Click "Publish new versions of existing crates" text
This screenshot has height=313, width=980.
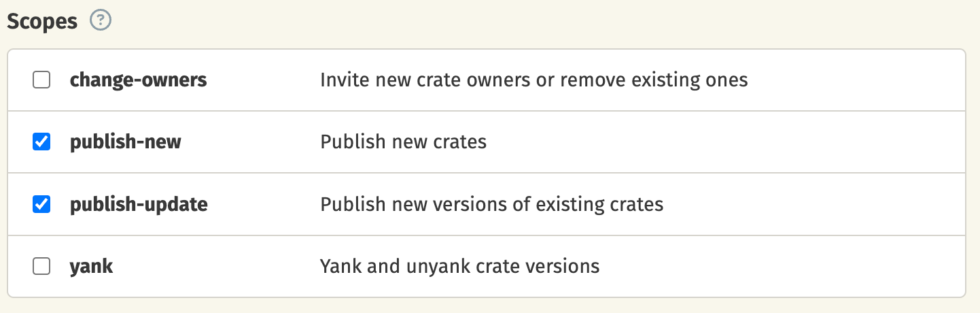click(x=491, y=204)
